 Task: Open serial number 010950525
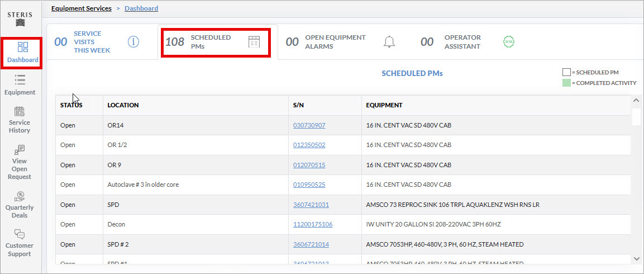click(x=309, y=185)
